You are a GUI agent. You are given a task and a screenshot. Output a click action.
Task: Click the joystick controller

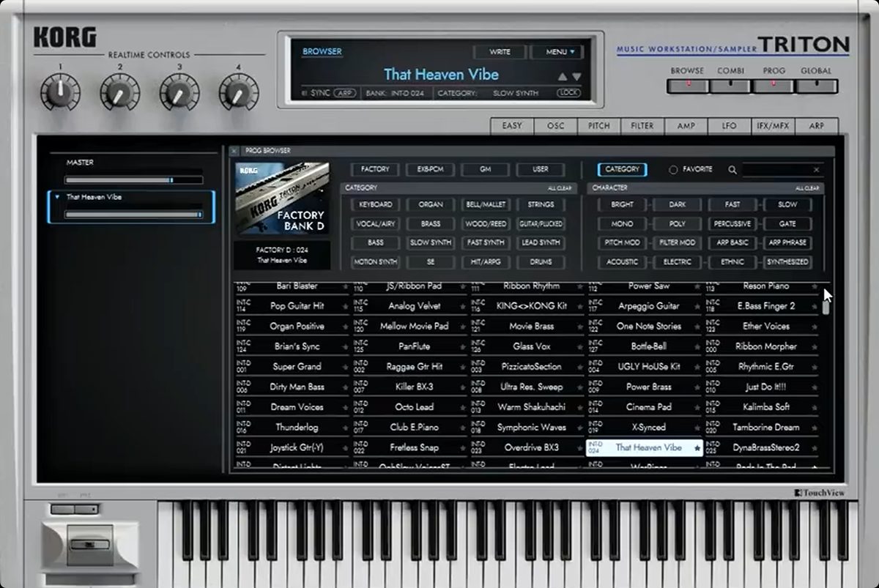point(90,546)
